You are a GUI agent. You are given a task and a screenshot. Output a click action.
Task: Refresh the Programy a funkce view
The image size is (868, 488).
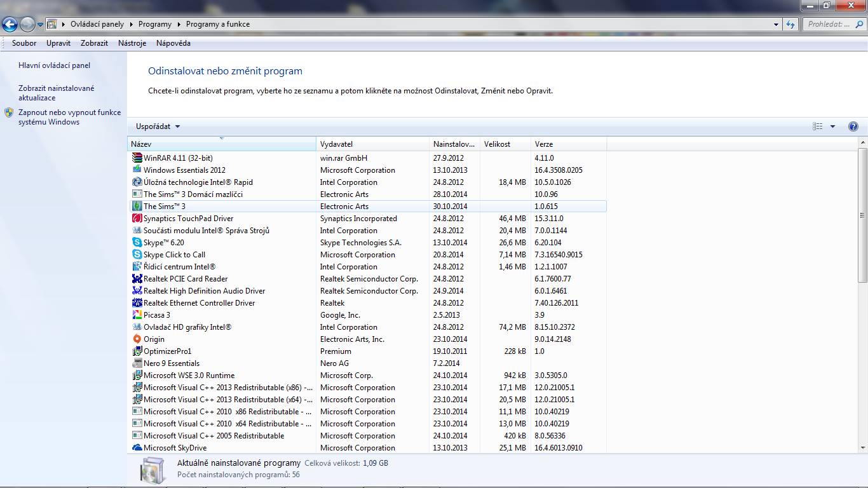[x=790, y=24]
